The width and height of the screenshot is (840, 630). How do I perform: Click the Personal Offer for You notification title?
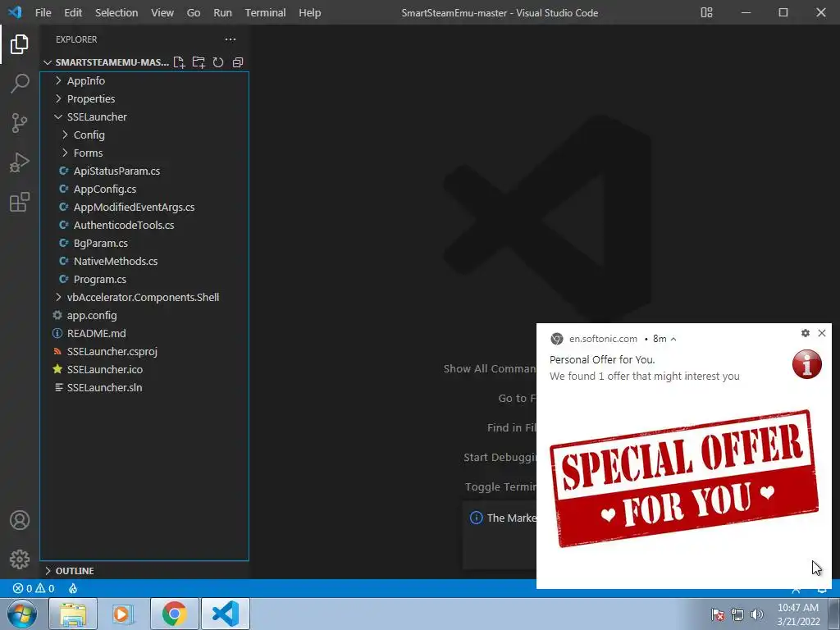coord(602,359)
